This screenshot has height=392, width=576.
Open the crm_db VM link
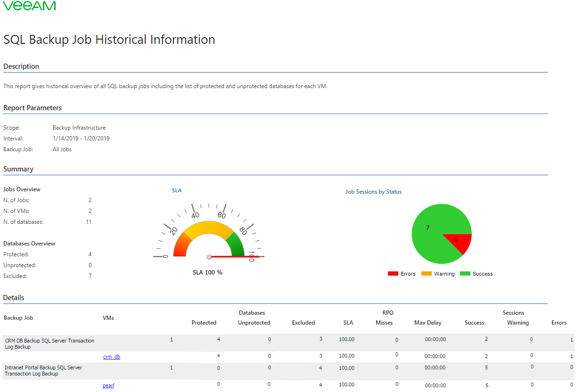pos(111,357)
